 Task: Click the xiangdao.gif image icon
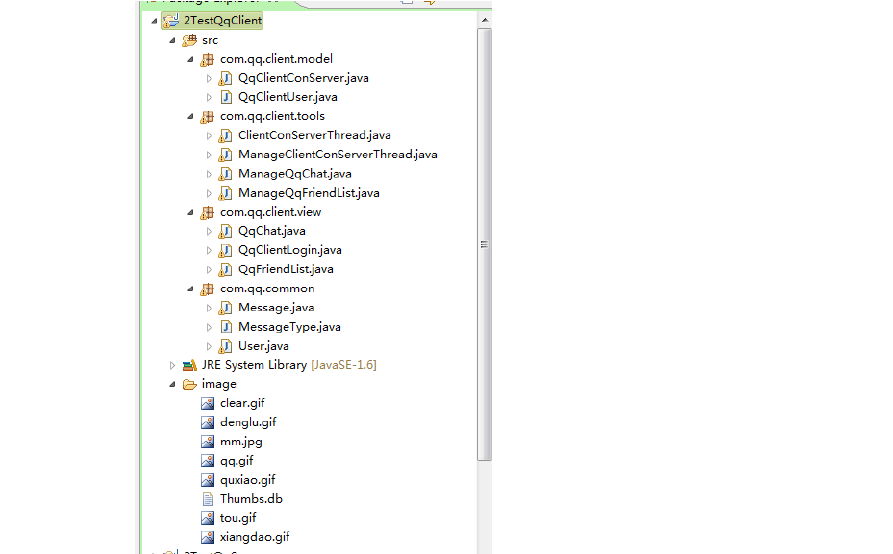(x=207, y=537)
